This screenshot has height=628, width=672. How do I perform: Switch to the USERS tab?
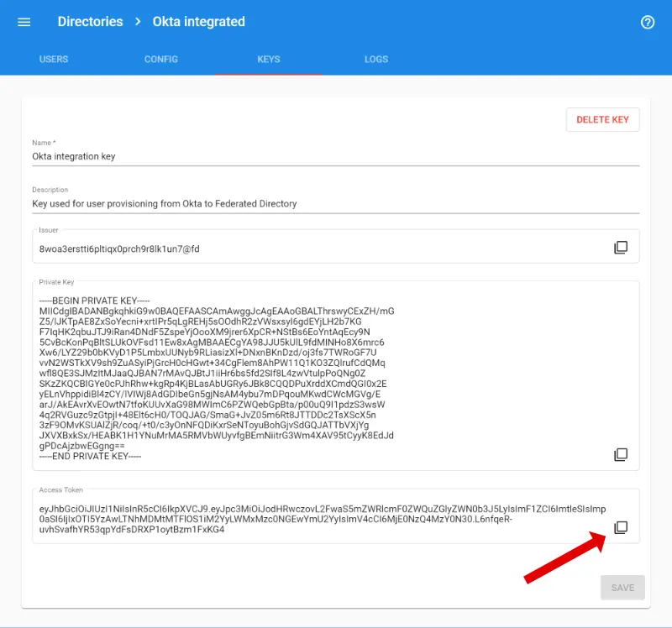[54, 59]
